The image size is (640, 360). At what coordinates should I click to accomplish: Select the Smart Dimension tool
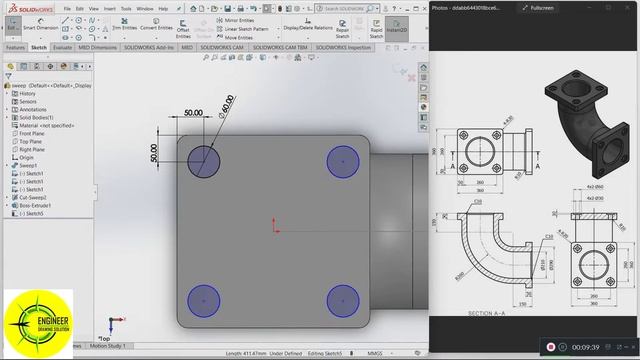(40, 24)
